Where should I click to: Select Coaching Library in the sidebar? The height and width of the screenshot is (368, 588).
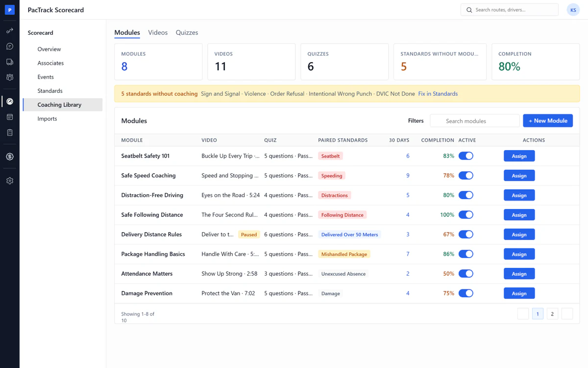point(63,105)
